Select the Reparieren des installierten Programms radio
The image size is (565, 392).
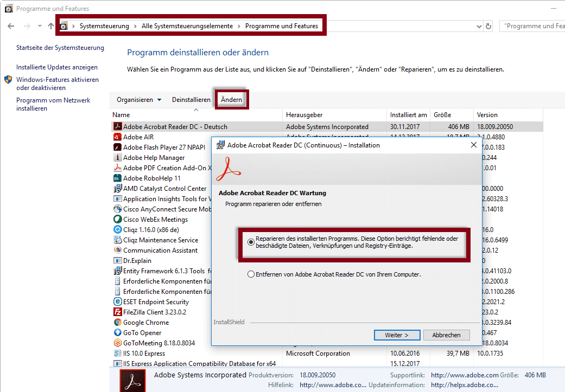point(251,242)
